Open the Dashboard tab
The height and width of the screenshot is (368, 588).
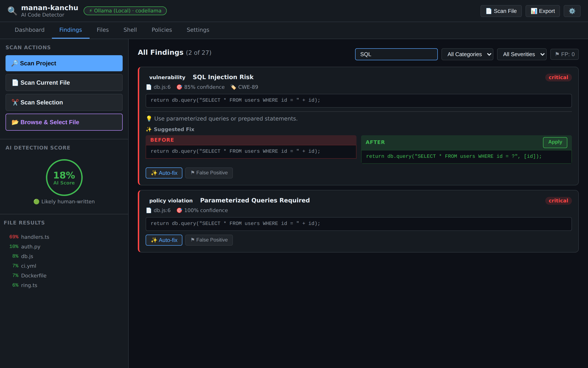[x=30, y=30]
